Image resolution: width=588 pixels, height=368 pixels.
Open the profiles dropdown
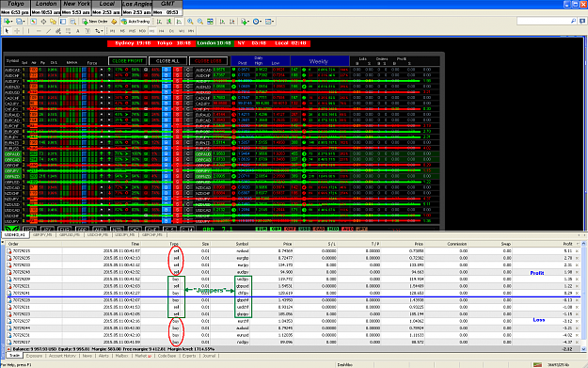(21, 22)
